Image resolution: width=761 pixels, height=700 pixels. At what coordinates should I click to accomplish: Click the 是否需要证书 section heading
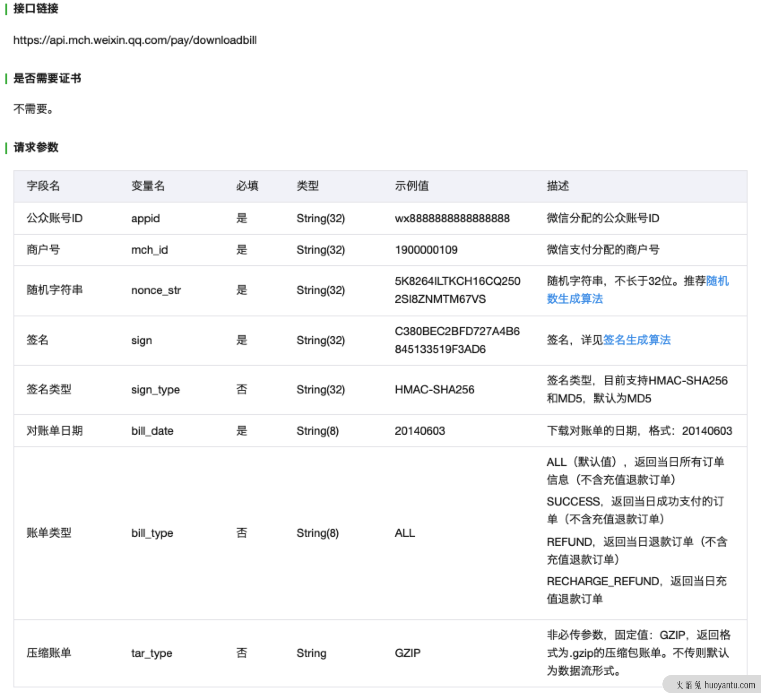point(47,78)
